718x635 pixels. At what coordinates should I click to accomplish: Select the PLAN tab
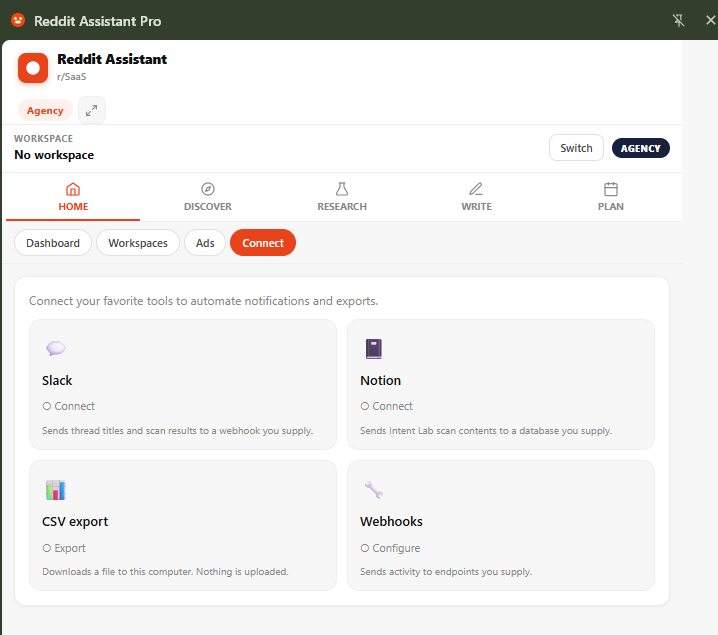[x=610, y=197]
